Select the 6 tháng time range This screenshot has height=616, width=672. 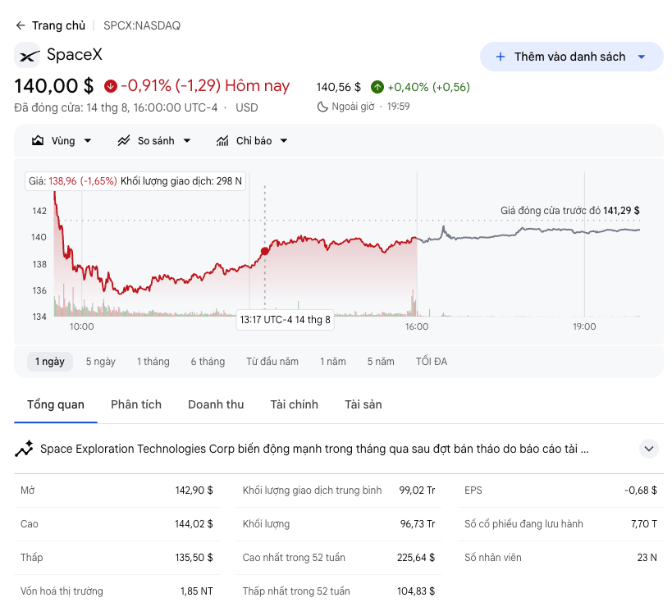(208, 362)
